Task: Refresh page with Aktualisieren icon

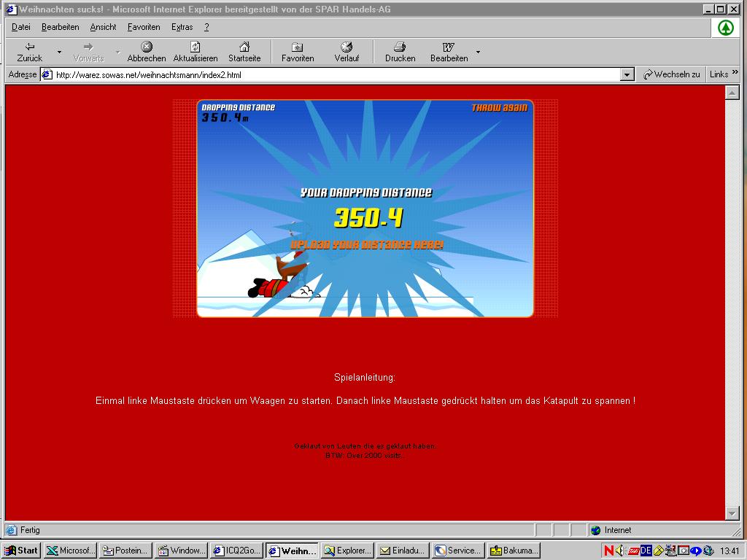Action: 195,47
